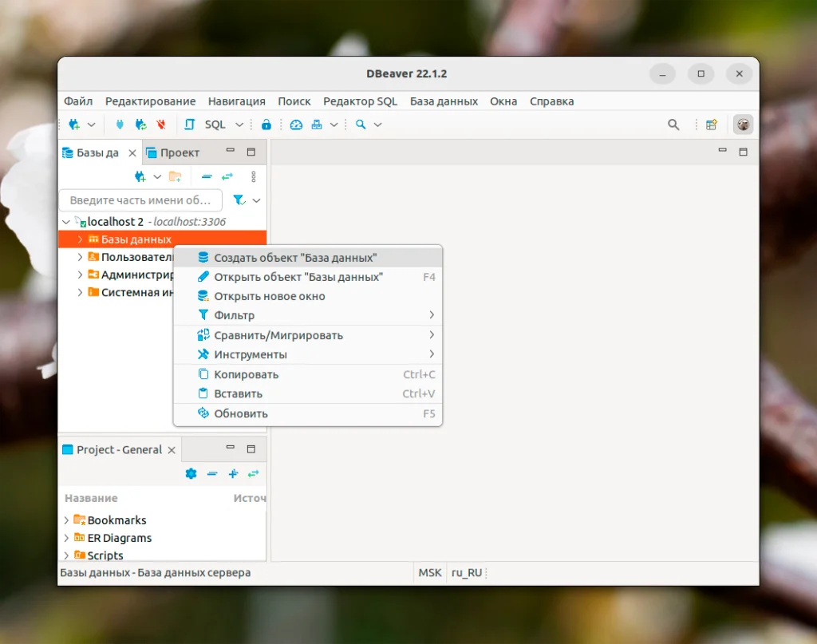Toggle the object filter funnel
Image resolution: width=817 pixels, height=644 pixels.
[239, 200]
